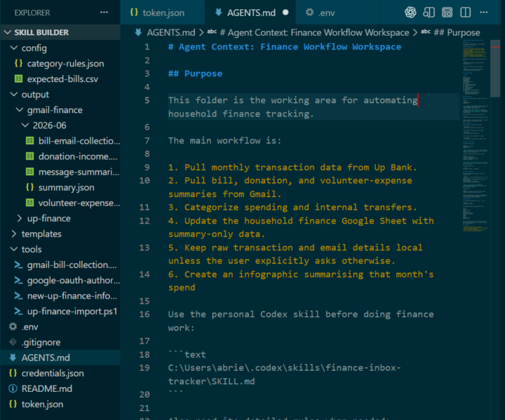Collapse the gmail-finance folder
This screenshot has height=420, width=505.
(20, 110)
